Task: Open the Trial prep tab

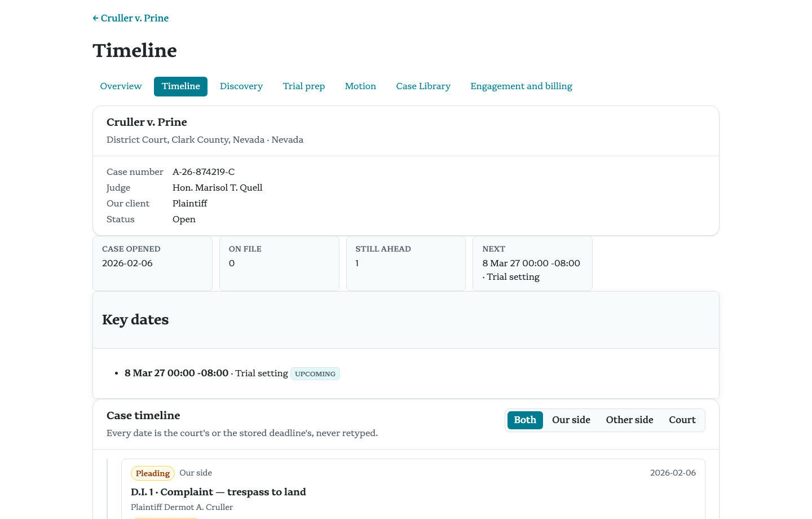Action: point(304,86)
